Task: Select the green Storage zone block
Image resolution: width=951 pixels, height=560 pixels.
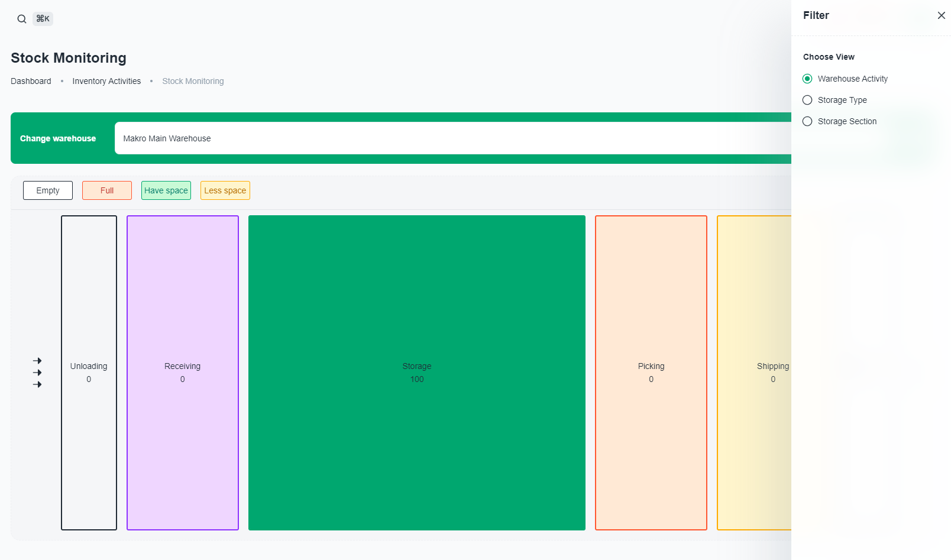Action: click(417, 373)
